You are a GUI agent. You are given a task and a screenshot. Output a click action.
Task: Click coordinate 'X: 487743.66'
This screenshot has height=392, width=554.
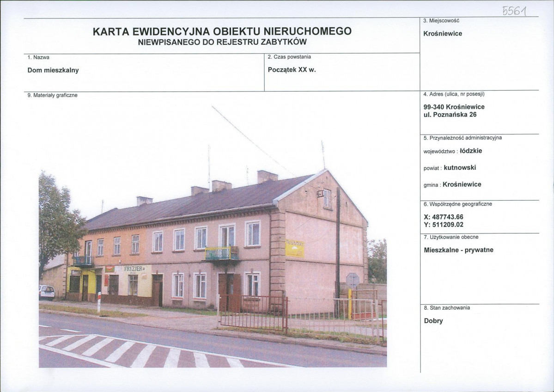coord(444,217)
